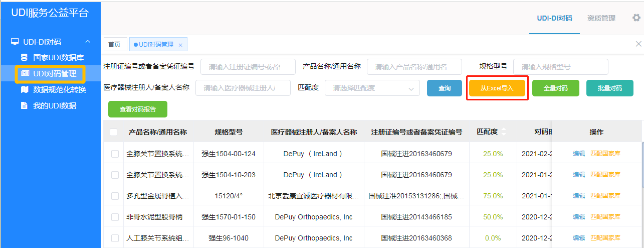
Task: Check the row for 强生1504-00-124
Action: tap(115, 154)
